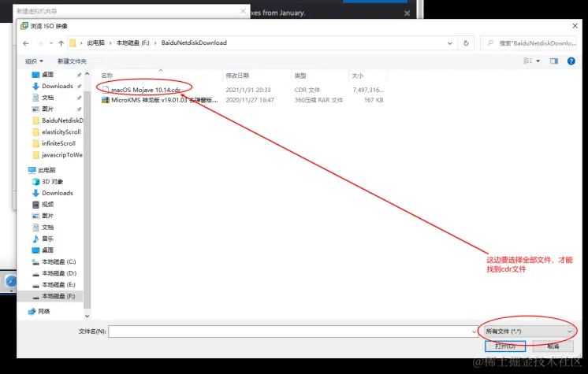Select 本地磁盘 (F:) drive

58,296
